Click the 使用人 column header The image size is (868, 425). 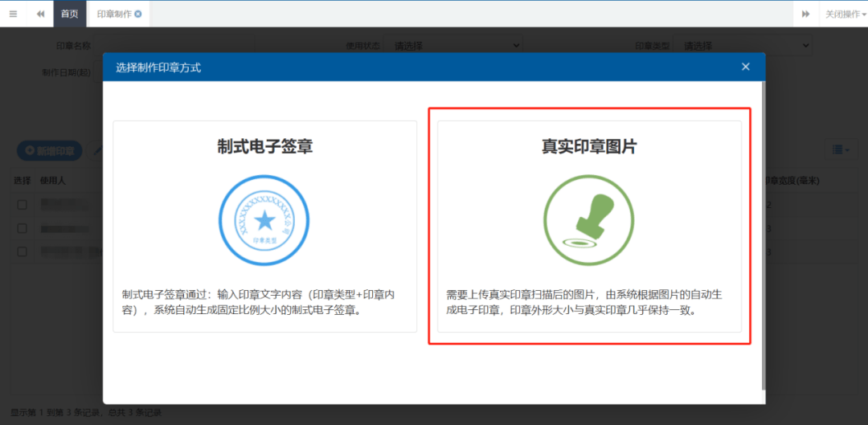click(52, 181)
